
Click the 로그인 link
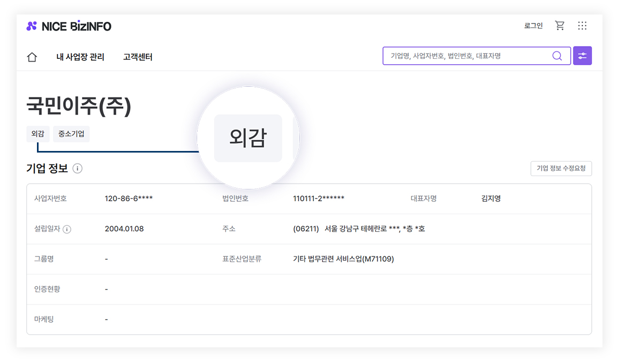[x=533, y=26]
